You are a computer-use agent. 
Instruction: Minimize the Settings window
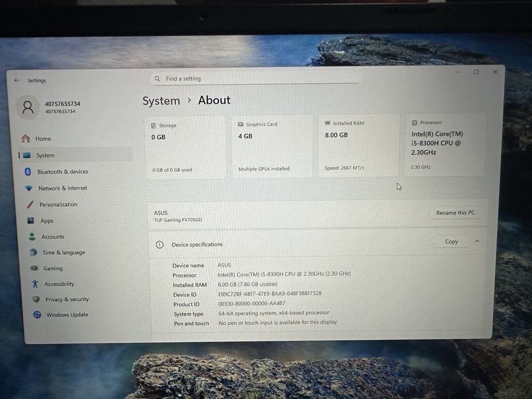(x=457, y=72)
